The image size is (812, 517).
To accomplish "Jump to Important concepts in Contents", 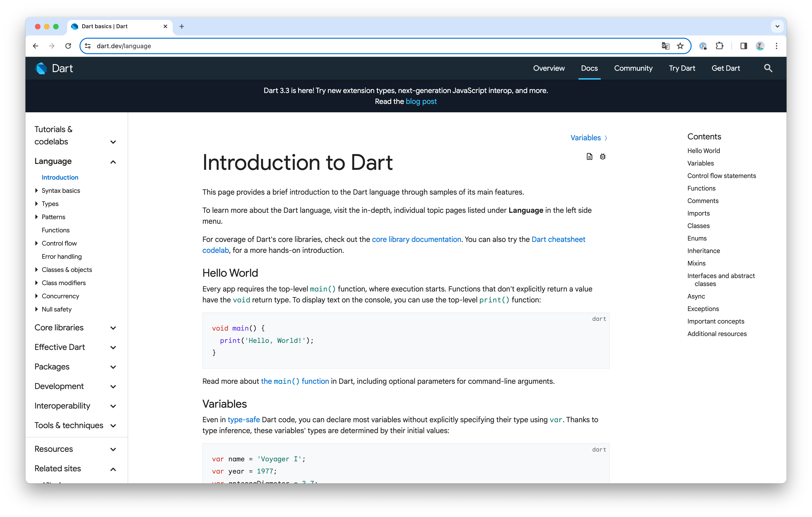I will pyautogui.click(x=716, y=321).
